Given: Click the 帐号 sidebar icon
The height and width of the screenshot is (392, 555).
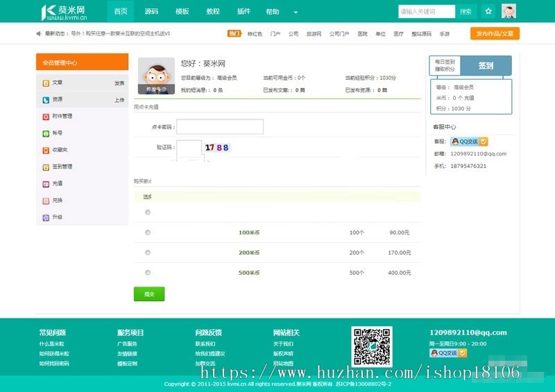Looking at the screenshot, I should [x=46, y=133].
